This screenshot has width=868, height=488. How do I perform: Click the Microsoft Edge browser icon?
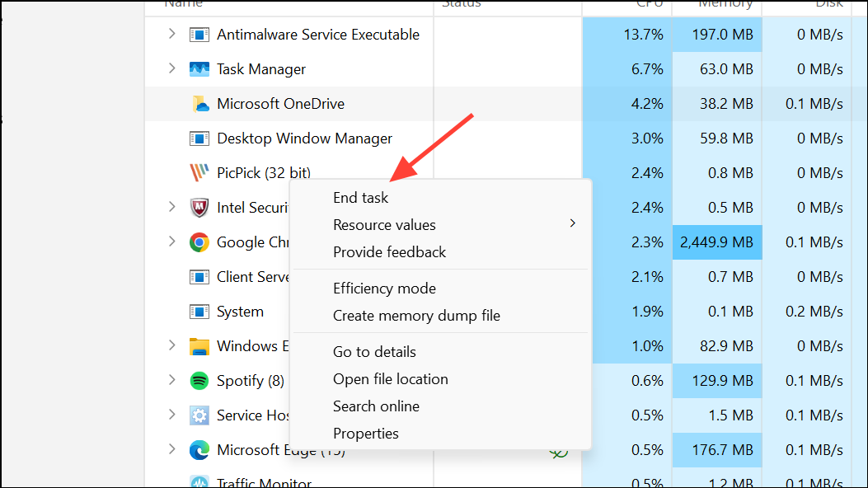199,450
